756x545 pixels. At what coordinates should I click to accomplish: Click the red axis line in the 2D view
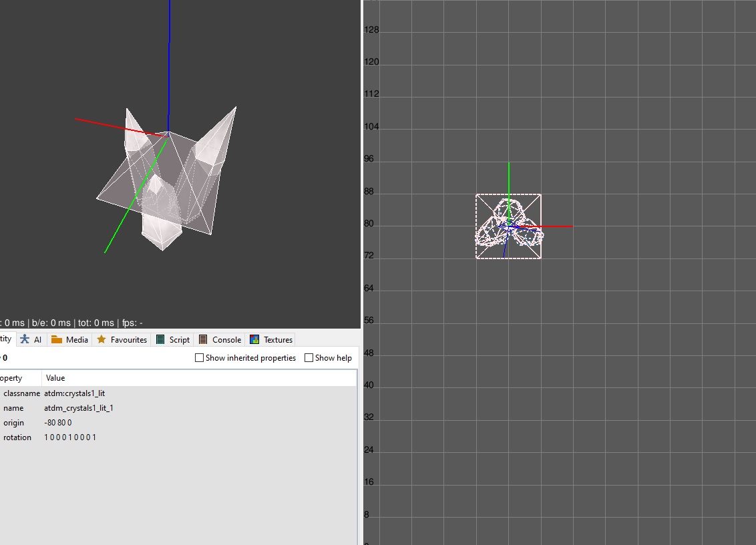point(554,226)
